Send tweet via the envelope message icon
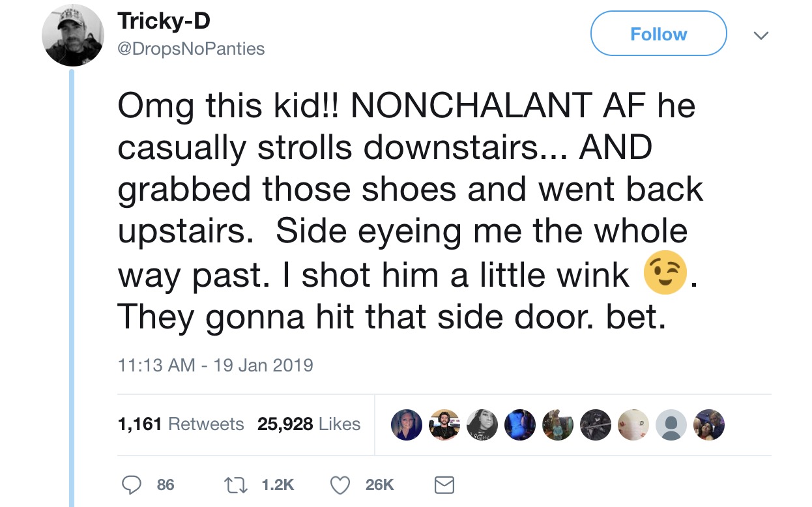812x507 pixels. point(443,484)
